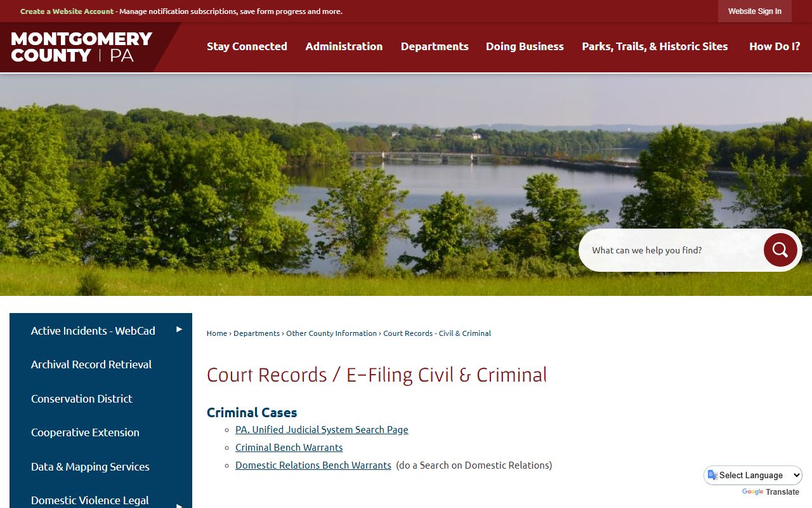Screen dimensions: 812x508
Task: Focus the 'What can we help you find?' search field
Action: click(672, 250)
